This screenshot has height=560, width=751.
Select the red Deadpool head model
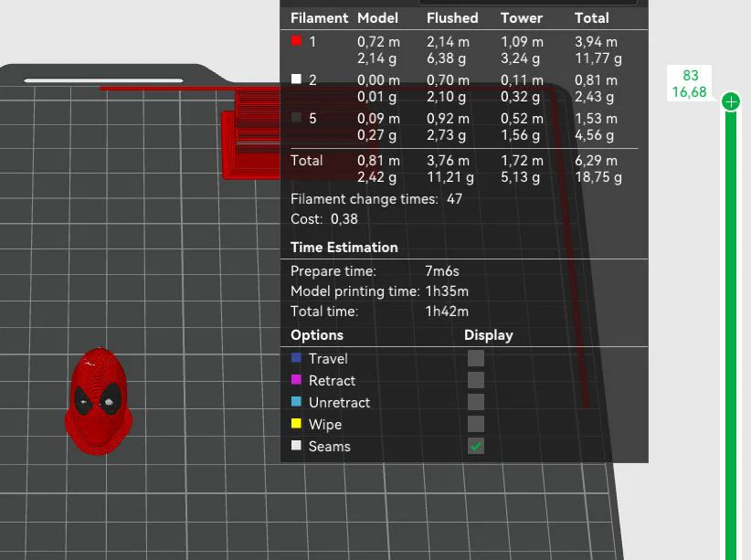pyautogui.click(x=100, y=401)
